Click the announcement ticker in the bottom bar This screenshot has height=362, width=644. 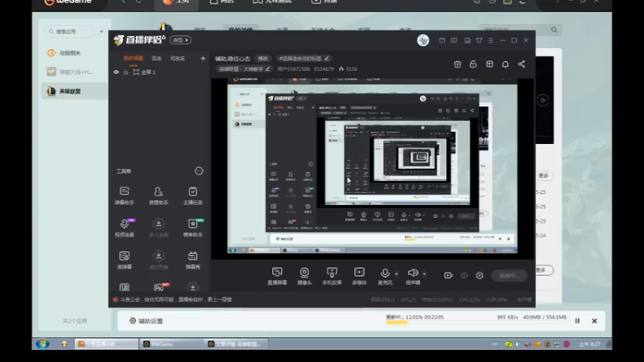[172, 299]
